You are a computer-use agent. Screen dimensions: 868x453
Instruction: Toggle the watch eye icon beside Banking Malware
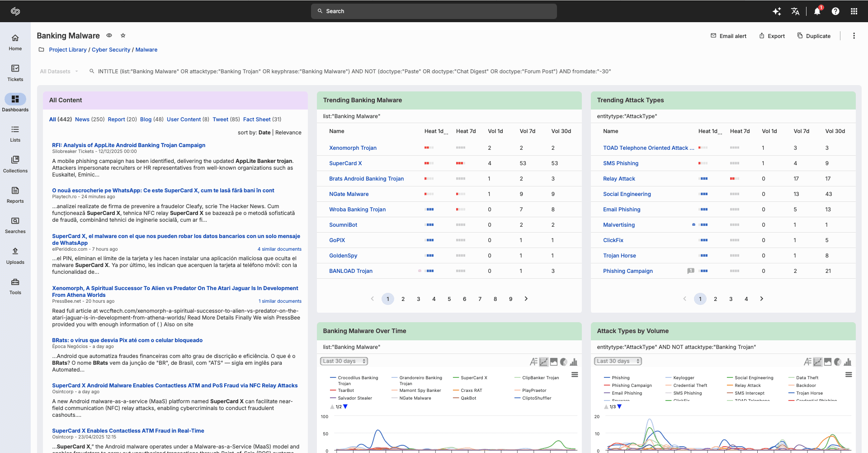(x=109, y=35)
